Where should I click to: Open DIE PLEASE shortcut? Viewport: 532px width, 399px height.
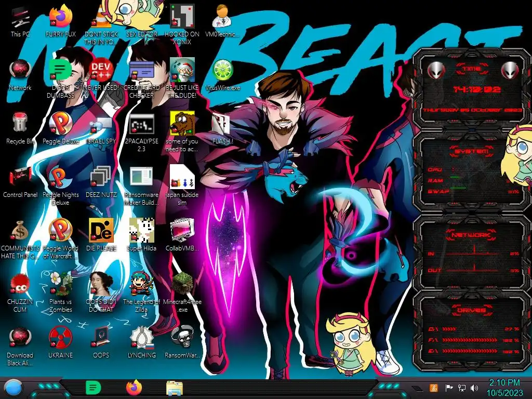click(x=101, y=236)
